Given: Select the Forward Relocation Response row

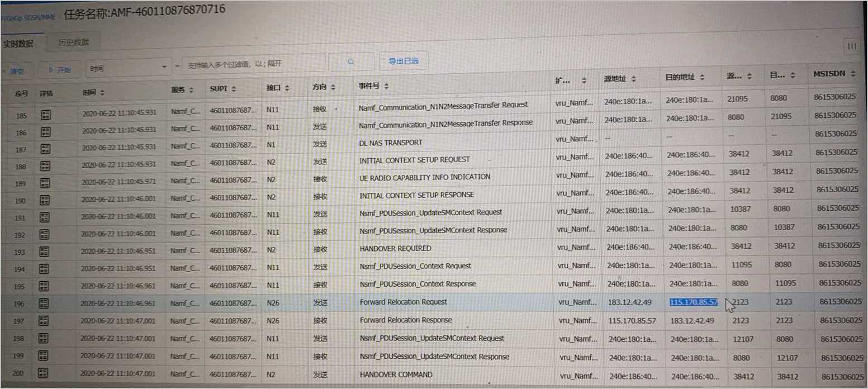Looking at the screenshot, I should [x=406, y=320].
